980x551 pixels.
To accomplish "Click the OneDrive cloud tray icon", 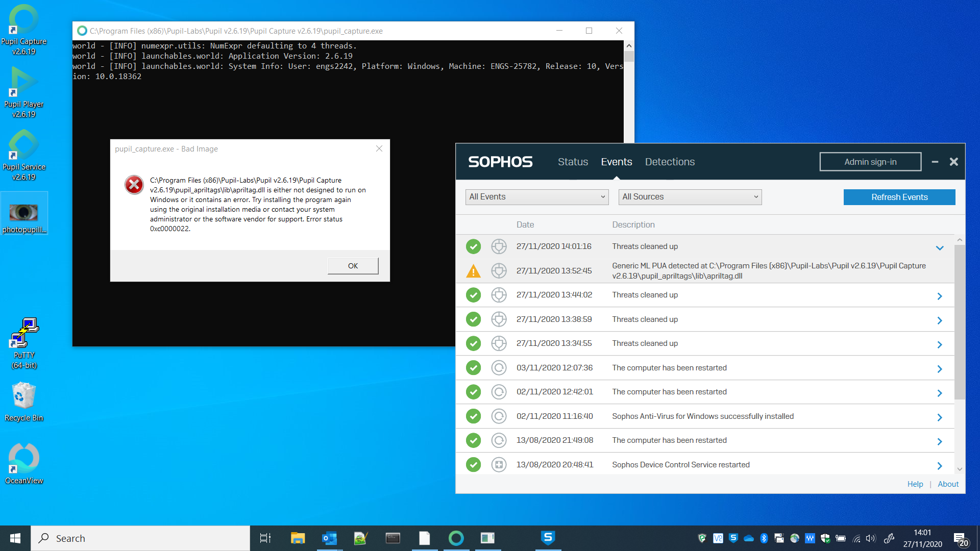I will coord(748,538).
